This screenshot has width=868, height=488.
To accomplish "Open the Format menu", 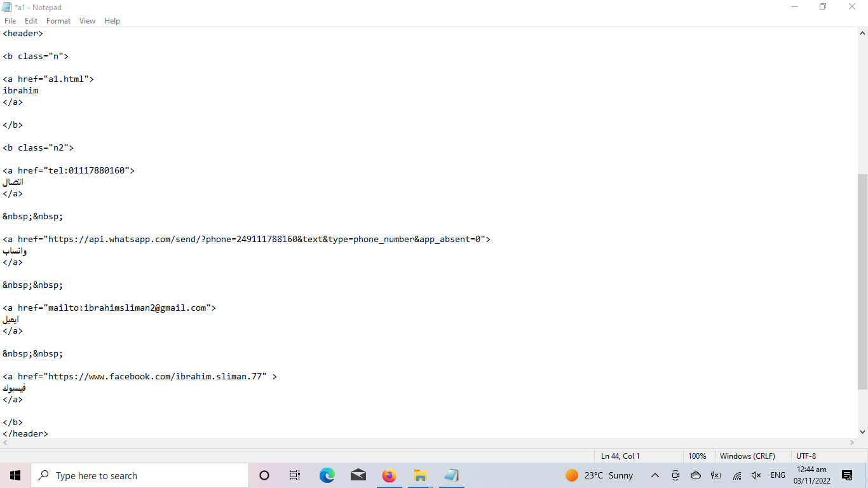I will click(x=58, y=21).
